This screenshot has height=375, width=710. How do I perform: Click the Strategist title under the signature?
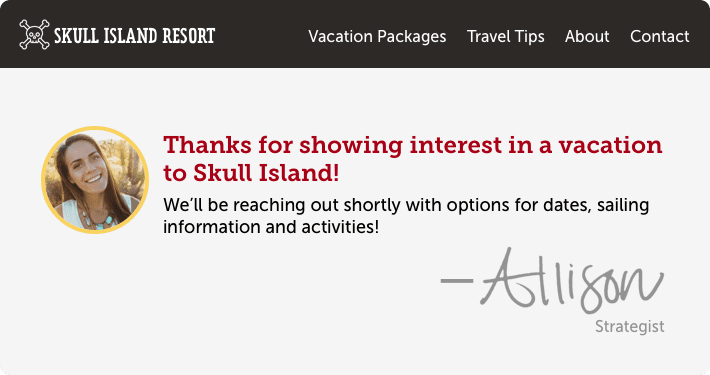tap(629, 327)
